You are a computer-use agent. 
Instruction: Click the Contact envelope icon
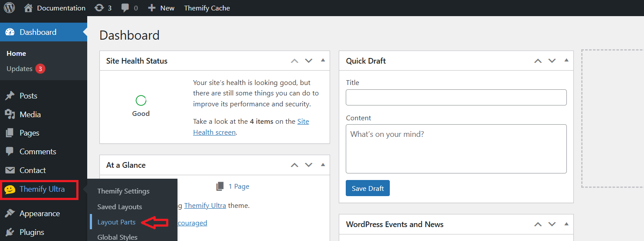10,170
